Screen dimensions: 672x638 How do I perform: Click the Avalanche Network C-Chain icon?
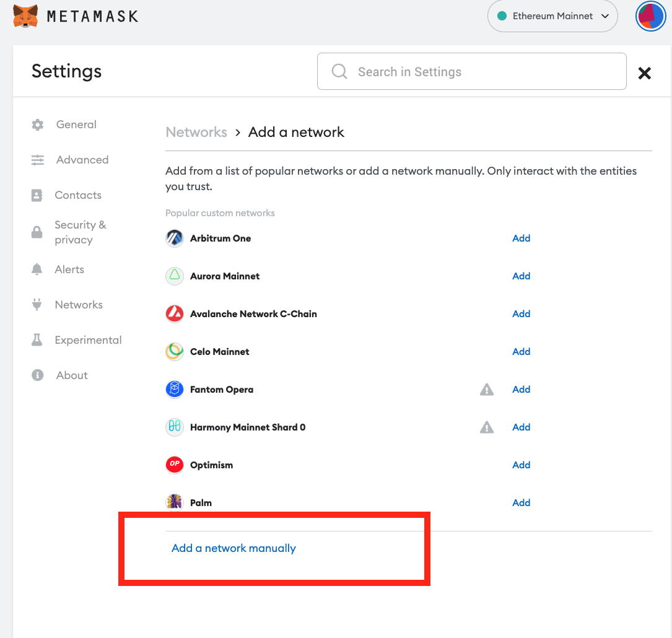(174, 313)
